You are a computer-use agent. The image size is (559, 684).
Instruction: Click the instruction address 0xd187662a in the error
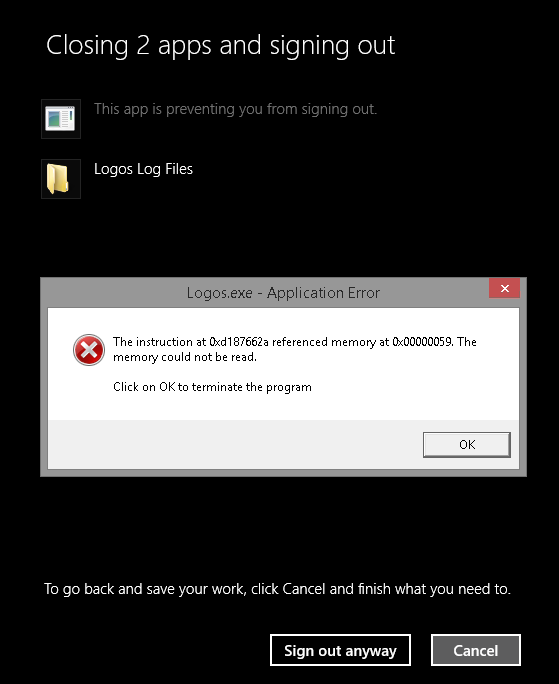239,342
